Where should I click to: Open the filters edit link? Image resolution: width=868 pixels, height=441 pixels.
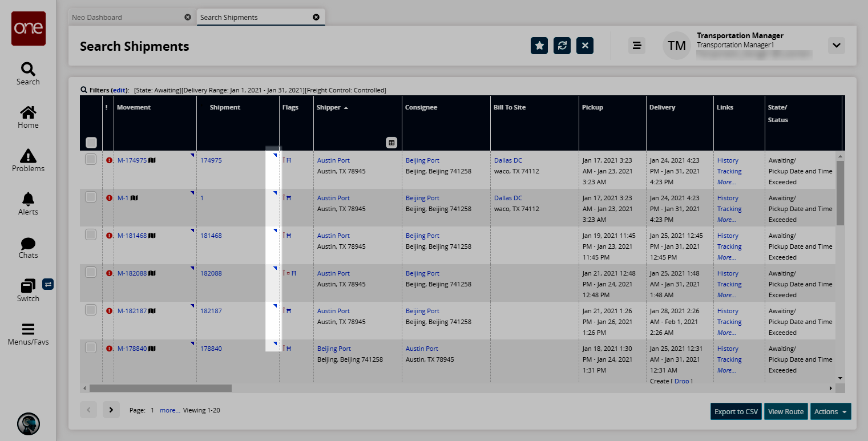point(119,90)
